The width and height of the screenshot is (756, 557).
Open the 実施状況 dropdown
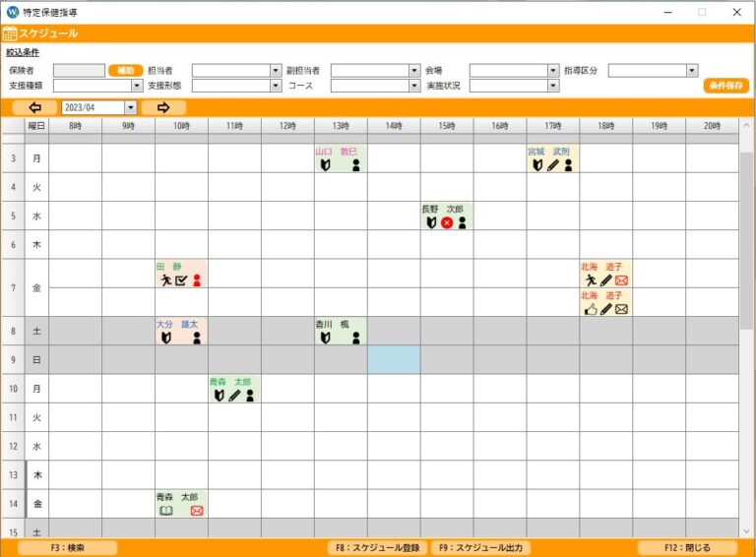coord(553,86)
